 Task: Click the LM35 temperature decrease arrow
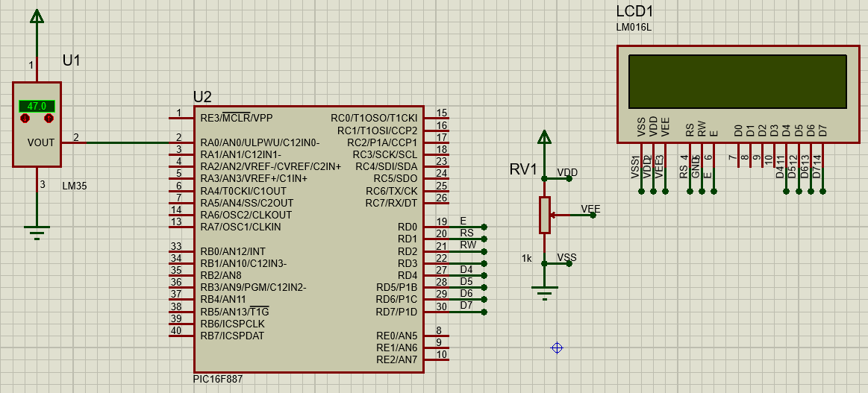click(24, 119)
